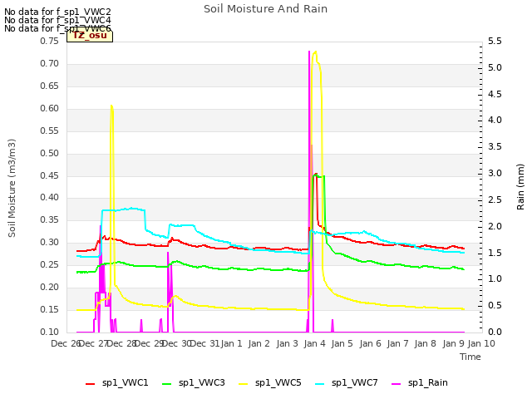Click the Jan 1 date tick label
This screenshot has width=532, height=399.
click(231, 343)
